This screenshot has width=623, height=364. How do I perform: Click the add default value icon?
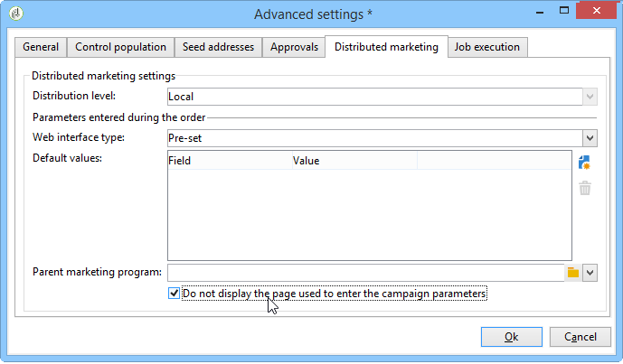(x=584, y=163)
